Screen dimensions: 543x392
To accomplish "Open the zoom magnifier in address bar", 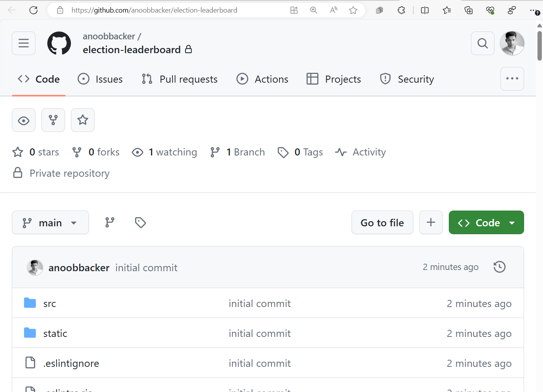I will click(314, 10).
